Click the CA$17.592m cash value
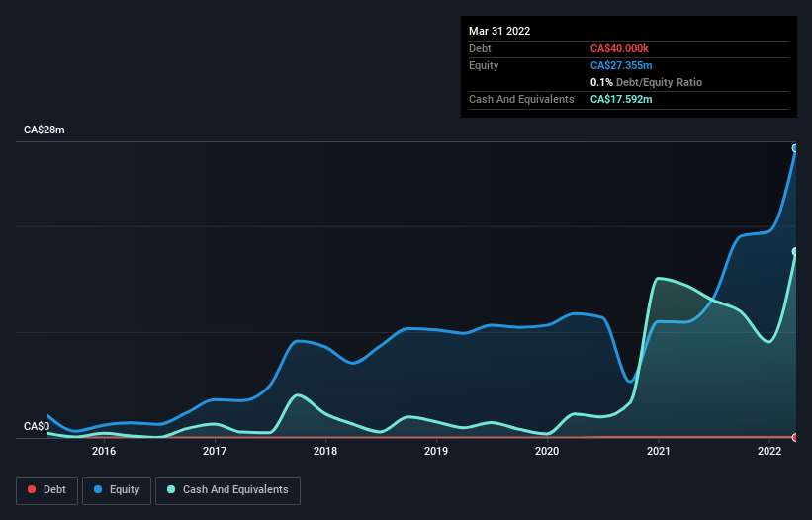Screen dimensions: 812x520 tap(621, 99)
